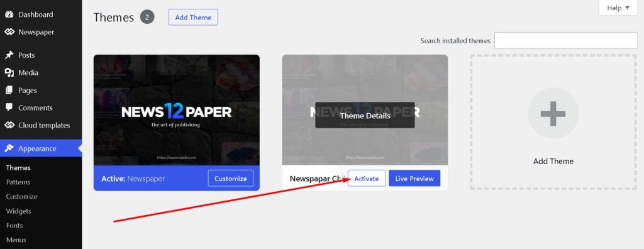This screenshot has height=249, width=644.
Task: Activate the Newspaper Child theme
Action: pos(367,179)
